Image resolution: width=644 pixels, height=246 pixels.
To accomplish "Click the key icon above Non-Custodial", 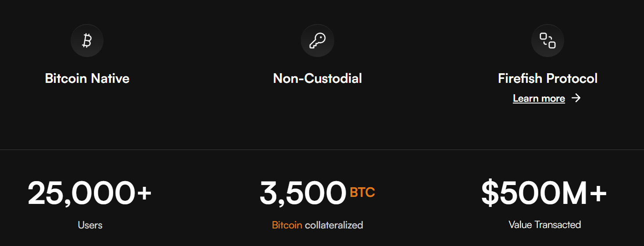I will coord(317,41).
